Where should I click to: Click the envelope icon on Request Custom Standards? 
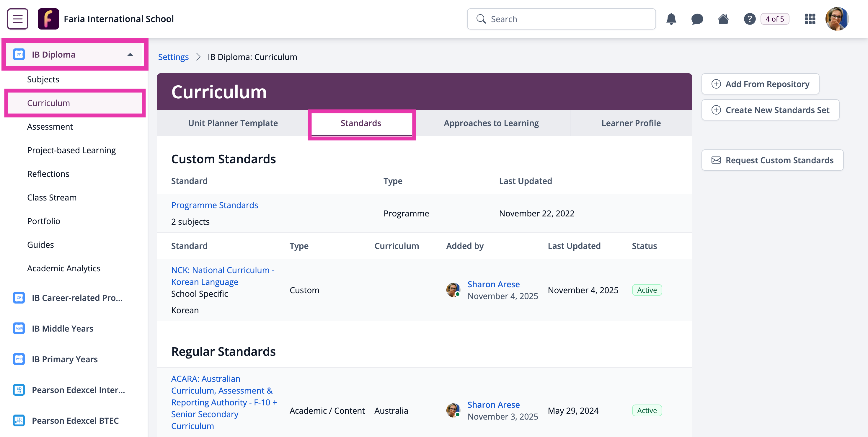(716, 160)
